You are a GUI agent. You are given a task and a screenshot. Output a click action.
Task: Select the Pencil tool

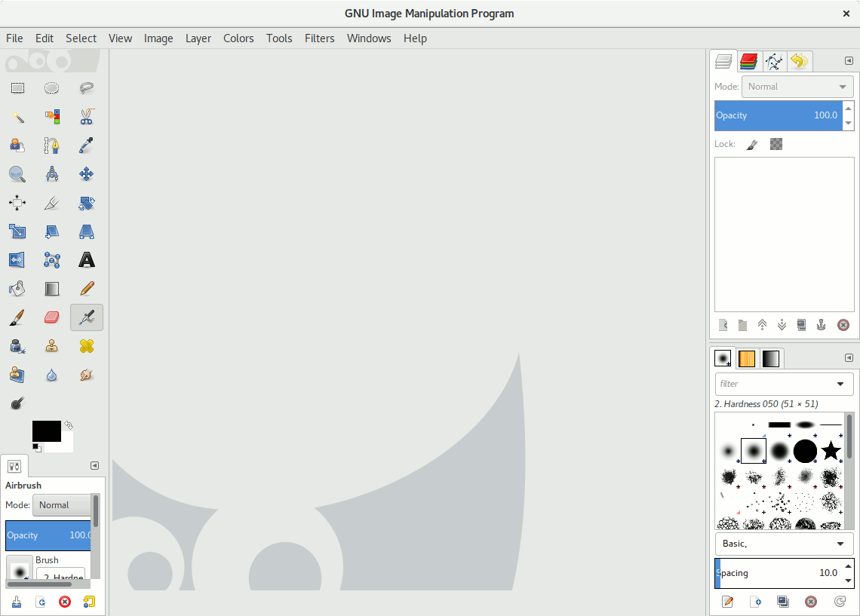[x=86, y=289]
